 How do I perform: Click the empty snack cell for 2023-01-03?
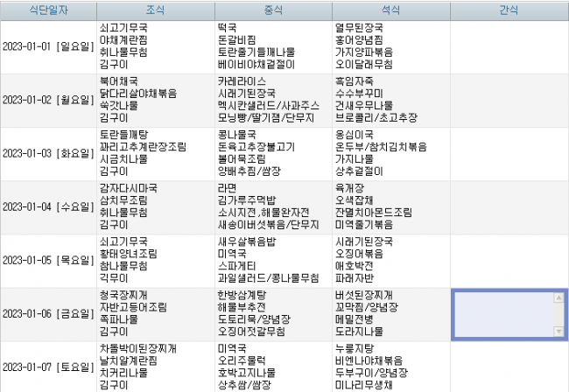[509, 153]
